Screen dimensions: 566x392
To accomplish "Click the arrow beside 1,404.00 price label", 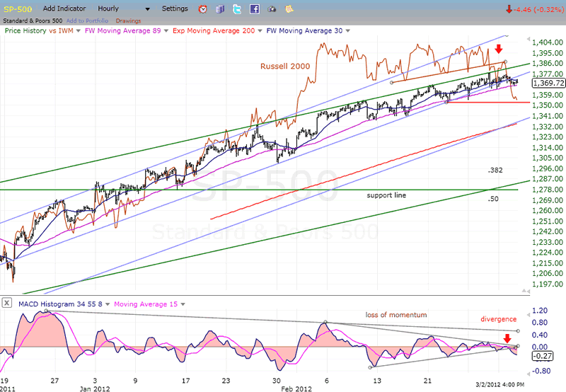I will 529,39.
